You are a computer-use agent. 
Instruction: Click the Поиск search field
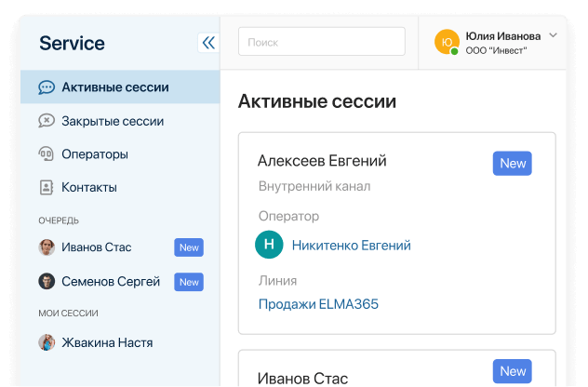321,42
